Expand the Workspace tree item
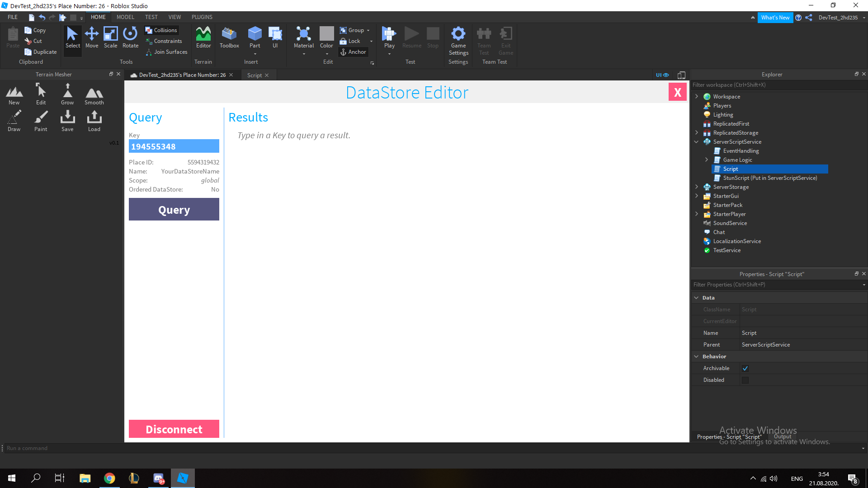This screenshot has height=488, width=868. click(x=696, y=96)
